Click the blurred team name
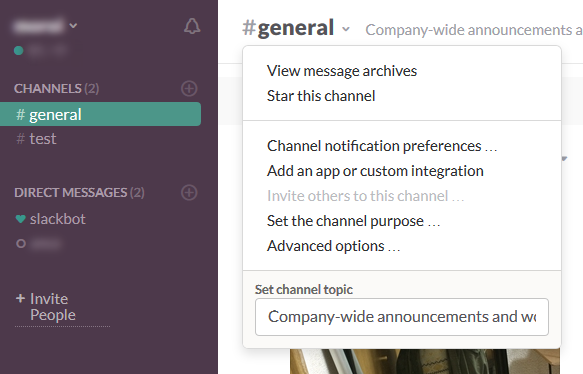This screenshot has height=374, width=583. pos(38,26)
